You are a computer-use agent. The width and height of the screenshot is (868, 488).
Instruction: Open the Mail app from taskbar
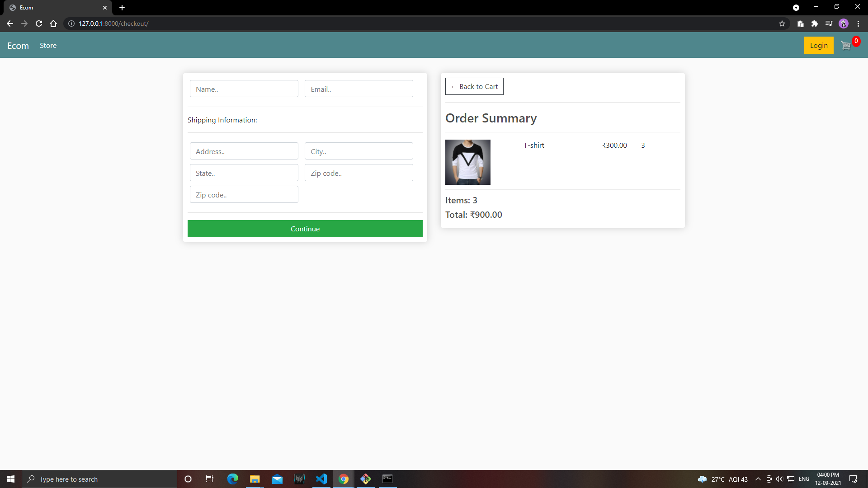tap(277, 479)
